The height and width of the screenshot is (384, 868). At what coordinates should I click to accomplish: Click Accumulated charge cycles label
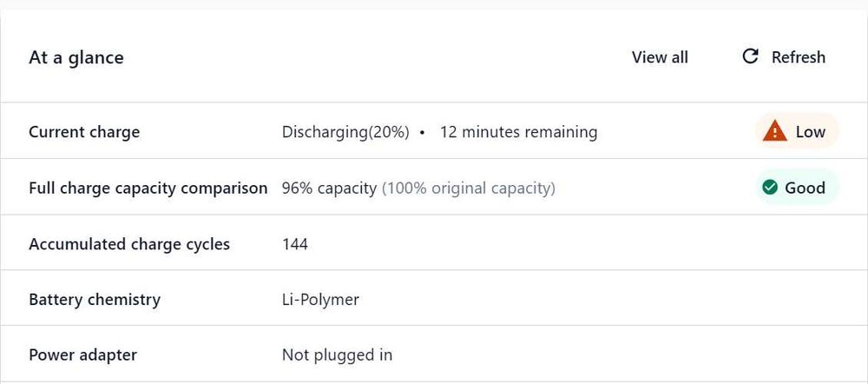[129, 244]
